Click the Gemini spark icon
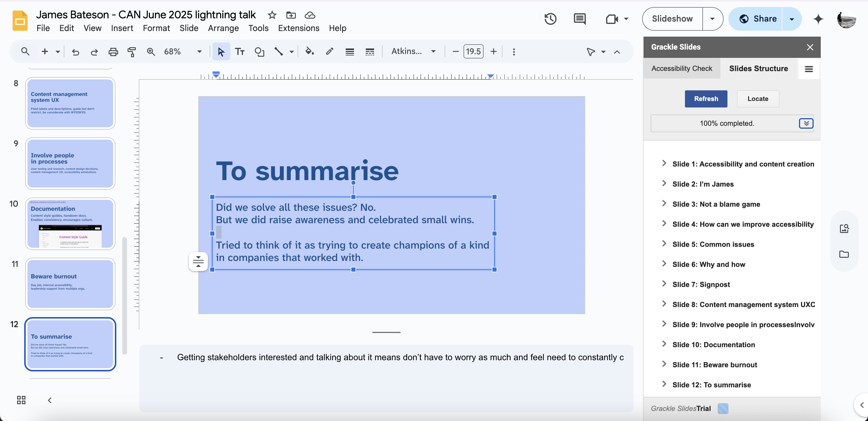Screen dimensions: 868x421 pyautogui.click(x=818, y=19)
